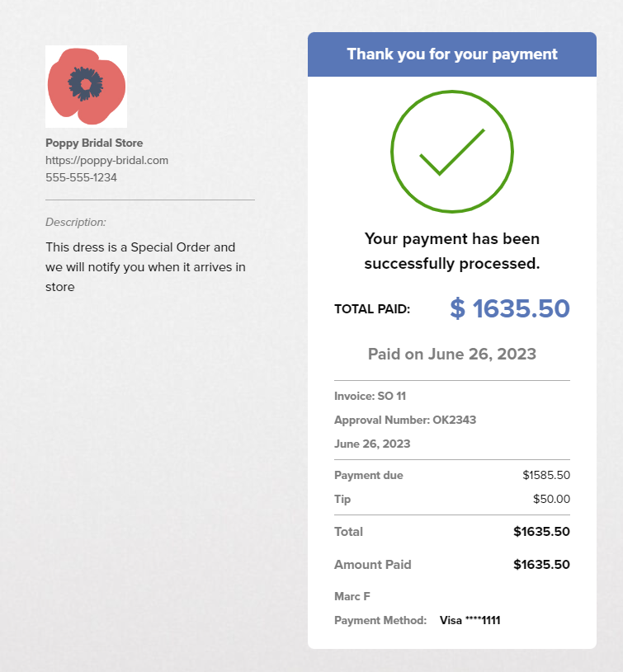Click the TOTAL PAID: label
623x672 pixels.
coord(372,309)
